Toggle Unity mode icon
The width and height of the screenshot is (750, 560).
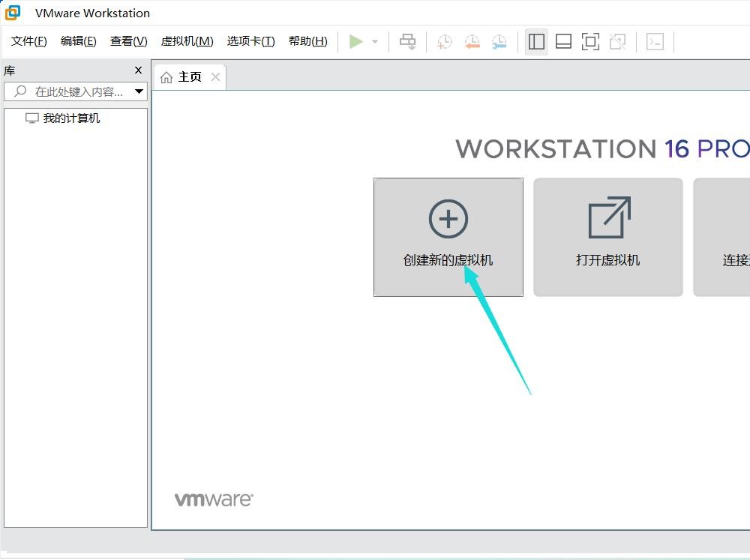(617, 42)
